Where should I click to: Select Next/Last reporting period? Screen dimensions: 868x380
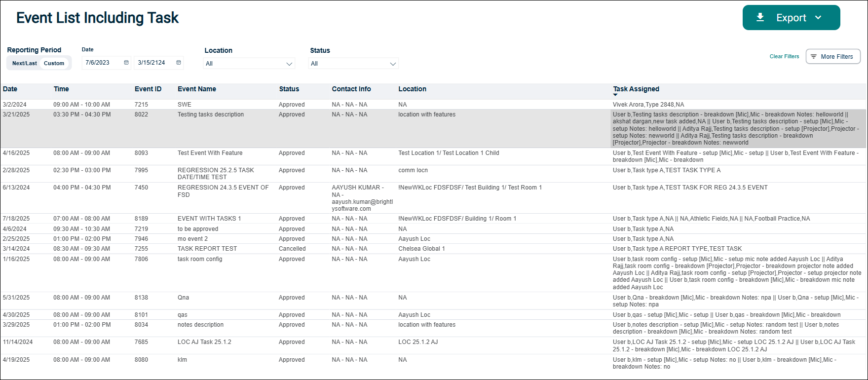(x=25, y=63)
